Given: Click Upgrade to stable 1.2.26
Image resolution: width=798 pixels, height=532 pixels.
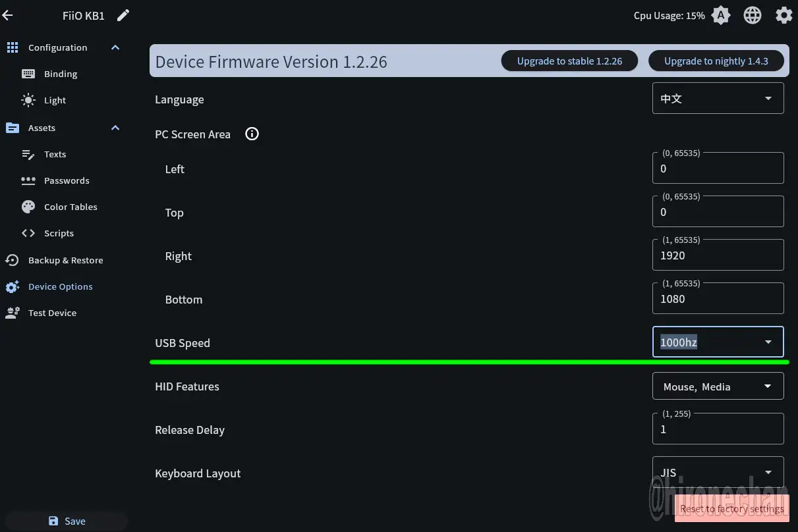Looking at the screenshot, I should (x=569, y=61).
